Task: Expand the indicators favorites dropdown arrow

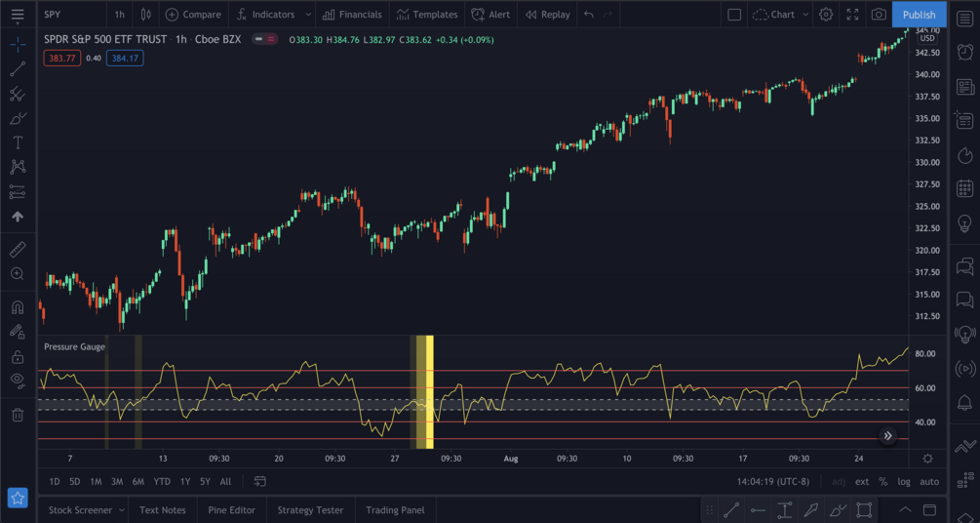Action: coord(307,15)
